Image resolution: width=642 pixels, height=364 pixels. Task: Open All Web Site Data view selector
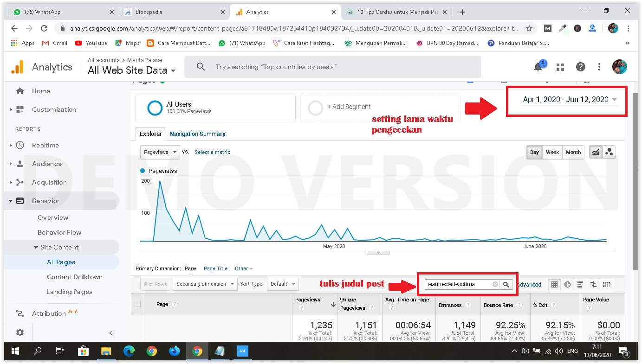point(132,70)
